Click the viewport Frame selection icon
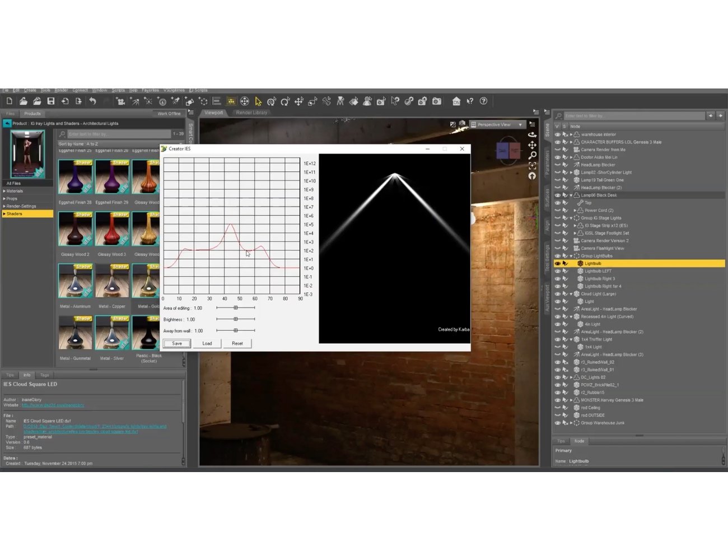This screenshot has width=728, height=560. 532,166
